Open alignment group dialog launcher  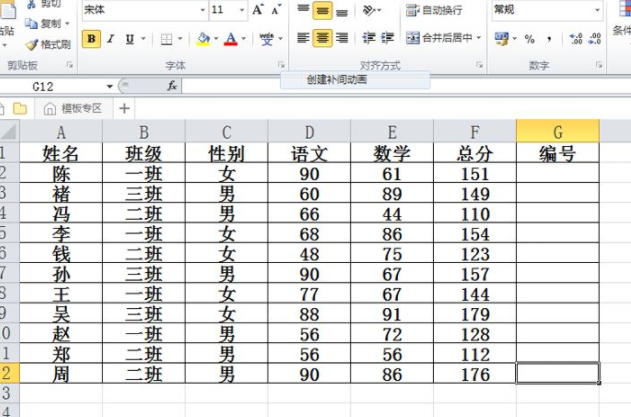pos(479,65)
